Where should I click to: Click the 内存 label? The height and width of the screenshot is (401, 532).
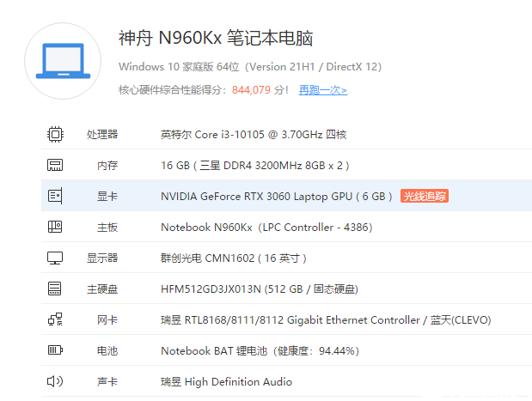107,166
